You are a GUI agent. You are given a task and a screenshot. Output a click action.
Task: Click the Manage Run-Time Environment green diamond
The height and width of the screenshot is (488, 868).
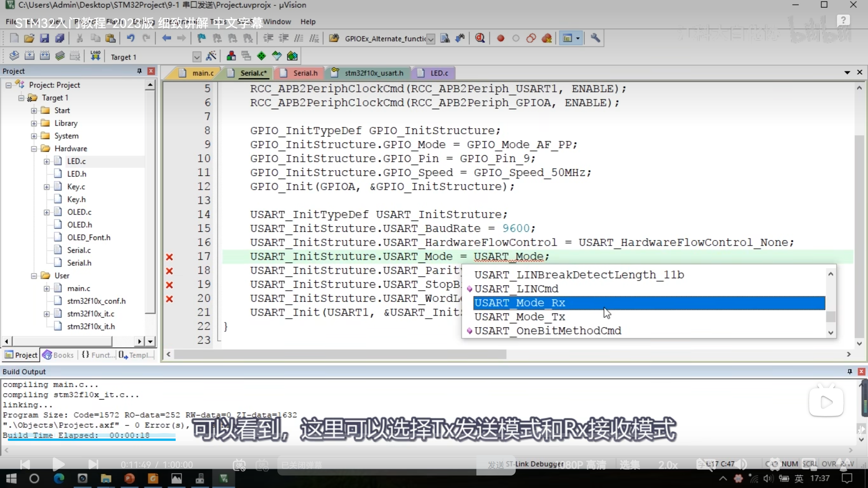click(261, 56)
